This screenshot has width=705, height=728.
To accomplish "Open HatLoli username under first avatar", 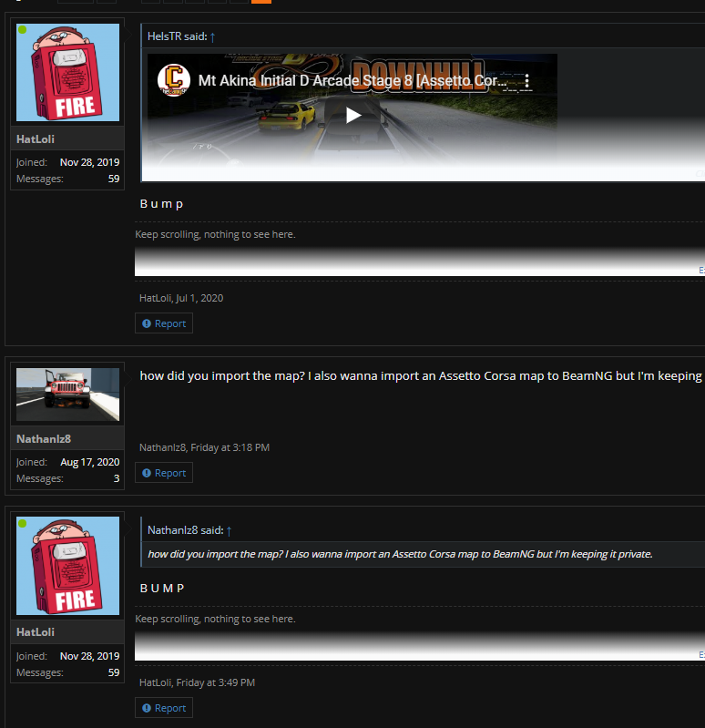I will [x=36, y=138].
